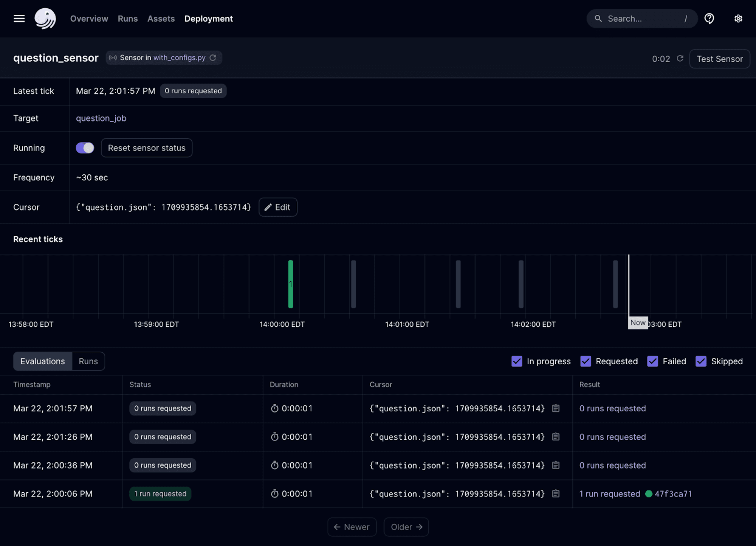
Task: Open run 47f3ca71 link
Action: 673,494
